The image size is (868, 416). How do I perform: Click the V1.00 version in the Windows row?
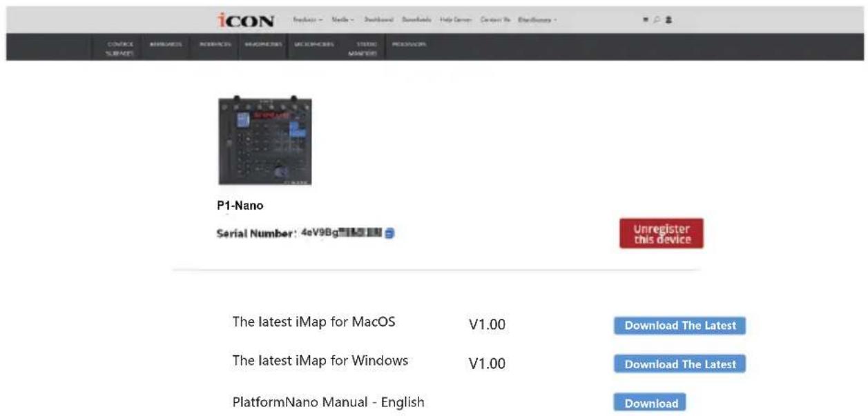[x=487, y=364]
